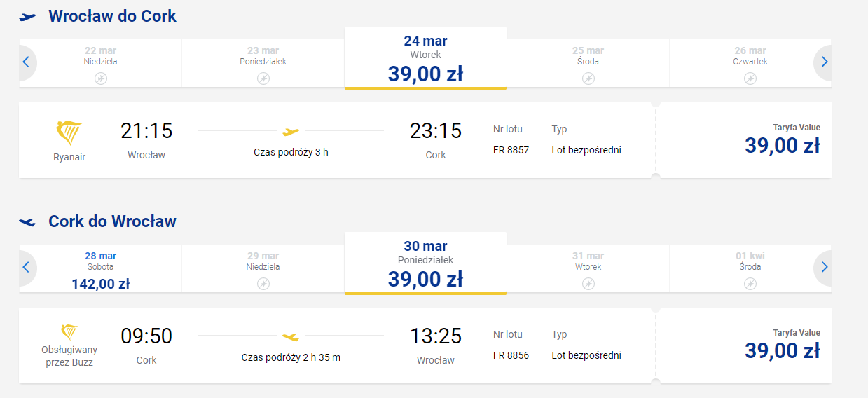The image size is (868, 398).
Task: Click the no-flight icon under 29 mar
Action: pos(263,283)
